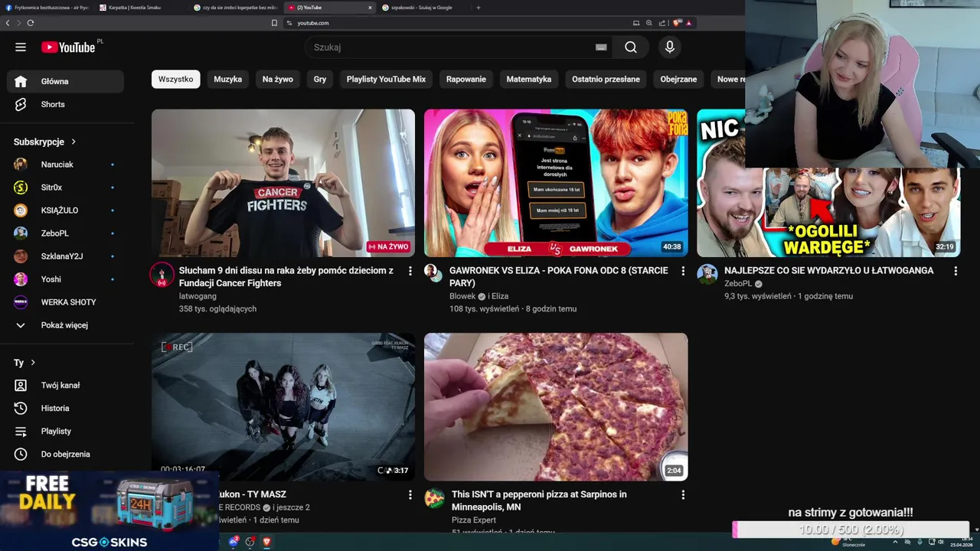Image resolution: width=980 pixels, height=551 pixels.
Task: Reload the page with the browser refresh button
Action: (31, 23)
